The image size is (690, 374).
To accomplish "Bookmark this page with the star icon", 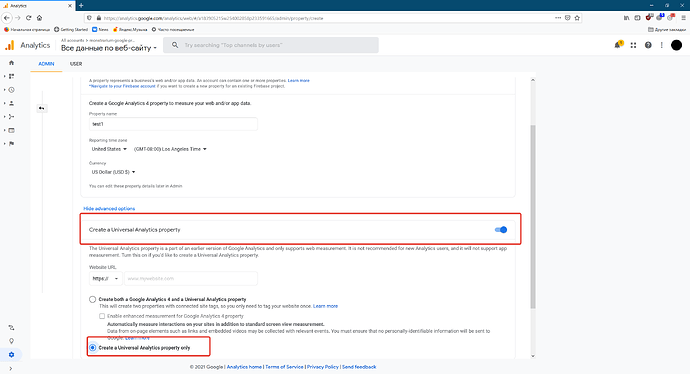I will 577,18.
